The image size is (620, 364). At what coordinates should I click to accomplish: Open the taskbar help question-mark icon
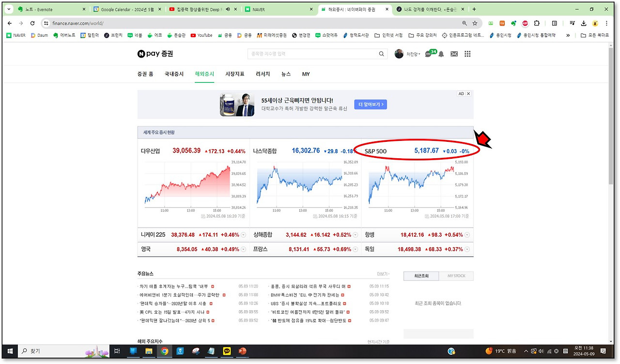[x=451, y=351]
